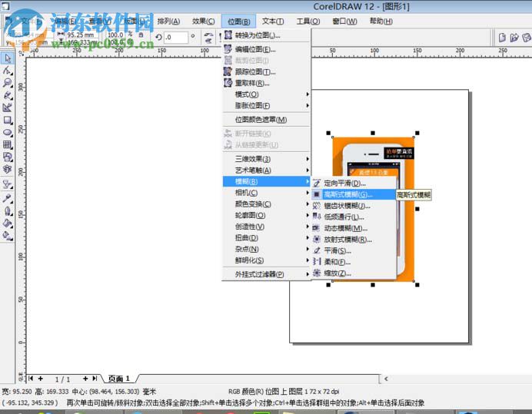Select the Ellipse tool
The image size is (532, 414).
pyautogui.click(x=8, y=132)
